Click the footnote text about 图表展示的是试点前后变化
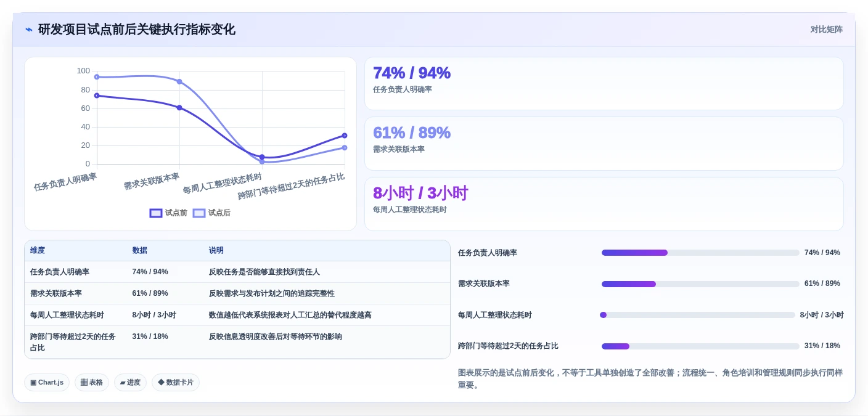This screenshot has height=416, width=868. click(x=650, y=379)
